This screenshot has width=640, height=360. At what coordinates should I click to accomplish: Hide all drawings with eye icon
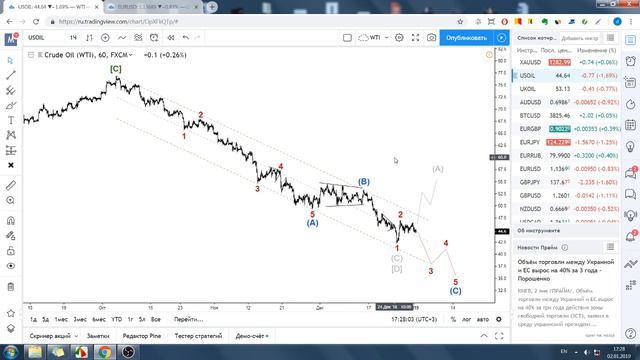tap(11, 266)
